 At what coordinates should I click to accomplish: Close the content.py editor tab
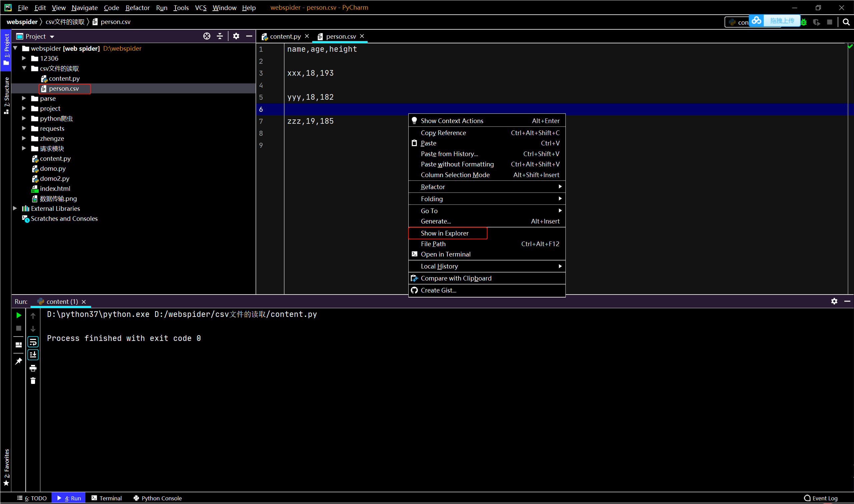307,36
